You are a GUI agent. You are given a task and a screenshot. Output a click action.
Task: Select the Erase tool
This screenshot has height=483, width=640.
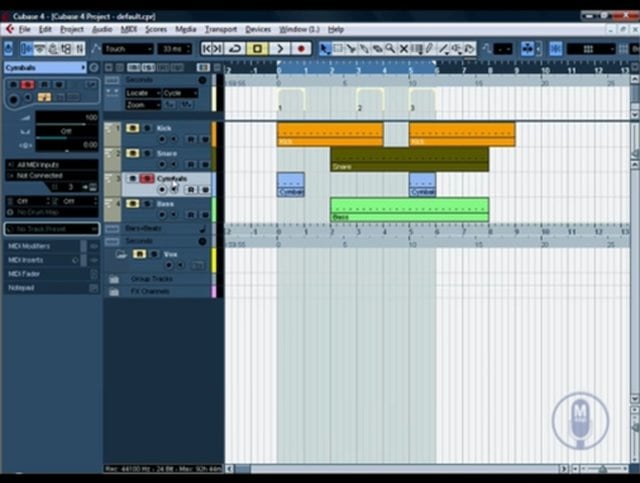pyautogui.click(x=377, y=49)
